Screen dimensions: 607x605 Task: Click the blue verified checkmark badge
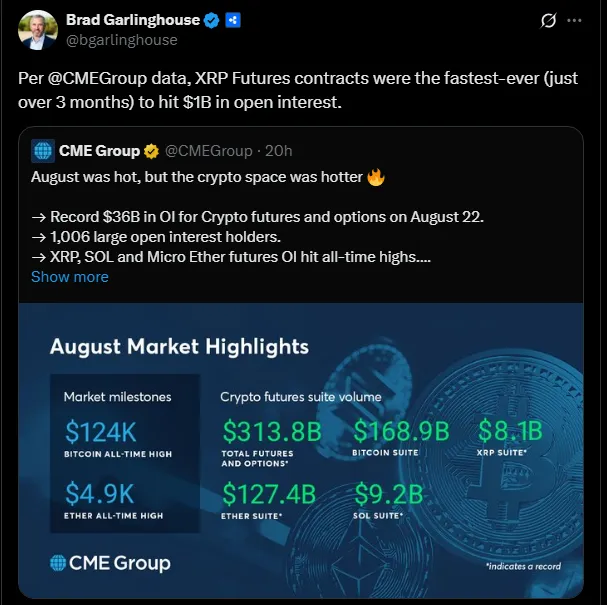[211, 20]
